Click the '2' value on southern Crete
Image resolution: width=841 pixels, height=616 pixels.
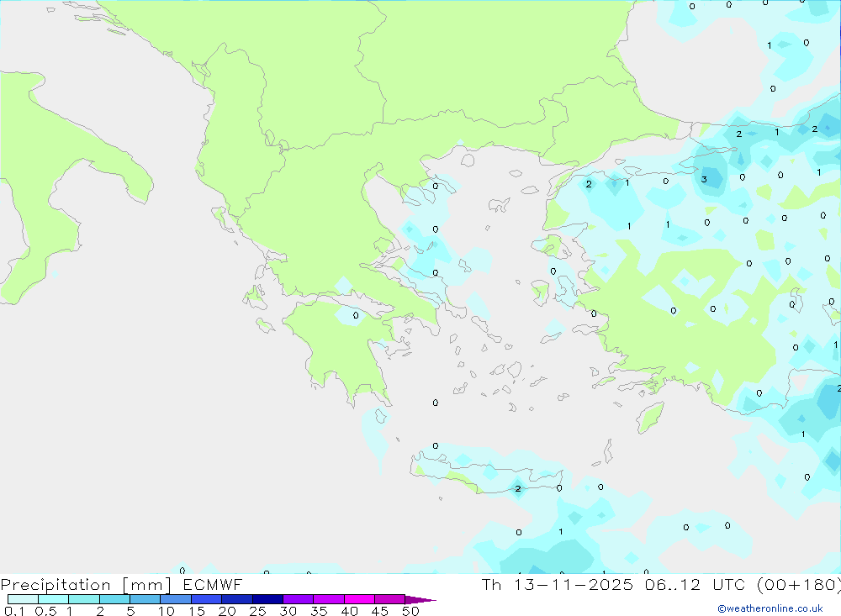(x=517, y=488)
